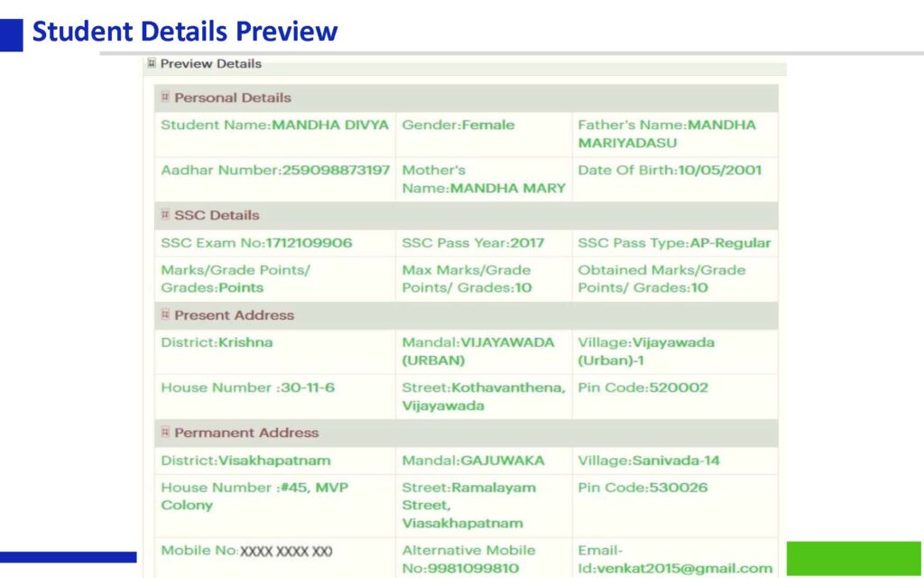Select the District Krishna cell

[217, 342]
